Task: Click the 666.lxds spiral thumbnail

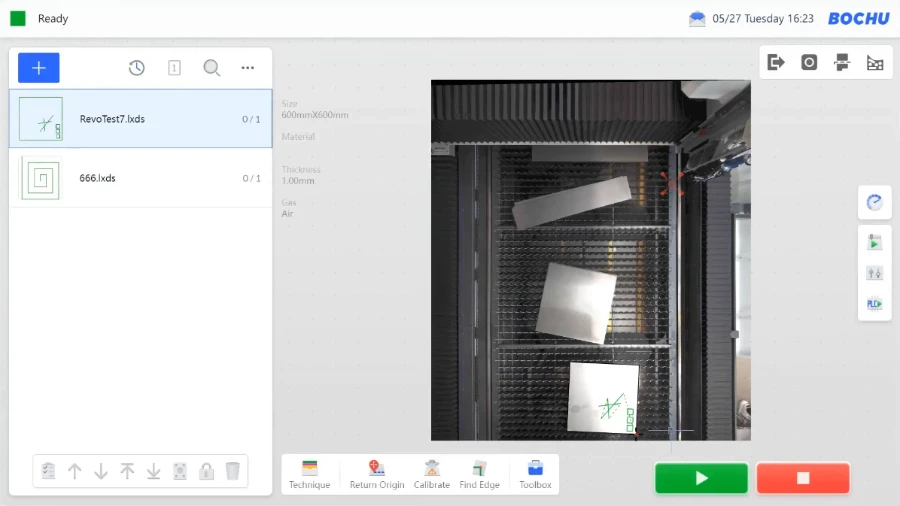Action: [41, 178]
